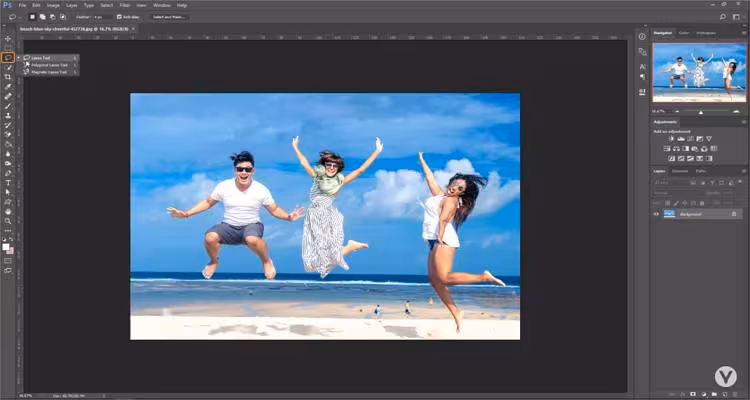Open Adjustments panel options menu

pyautogui.click(x=743, y=122)
